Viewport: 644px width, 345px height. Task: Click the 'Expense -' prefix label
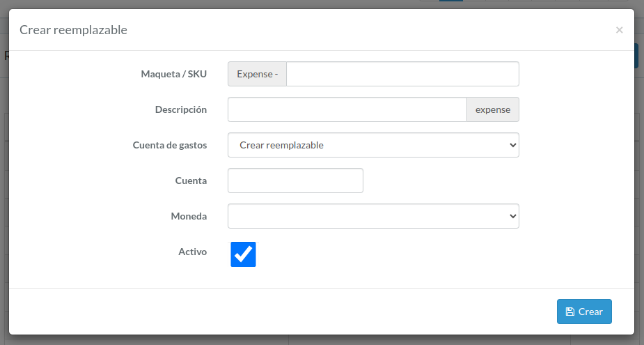257,74
